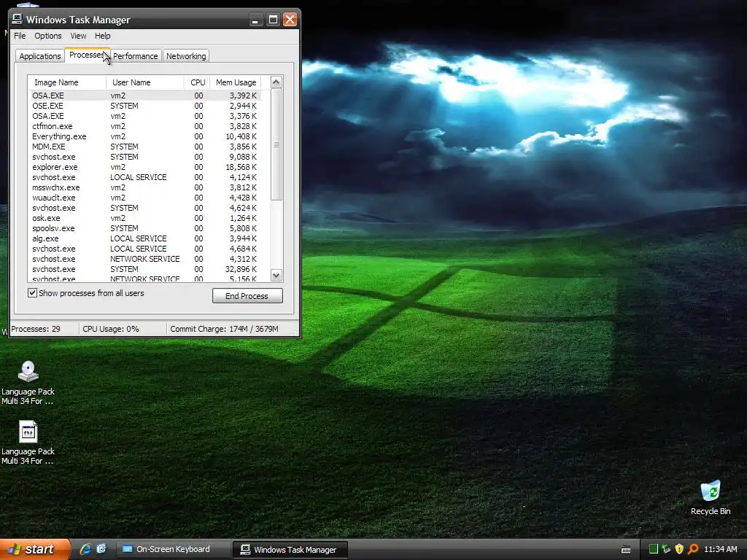Click the process list scroll down arrow
The height and width of the screenshot is (560, 747).
tap(276, 275)
